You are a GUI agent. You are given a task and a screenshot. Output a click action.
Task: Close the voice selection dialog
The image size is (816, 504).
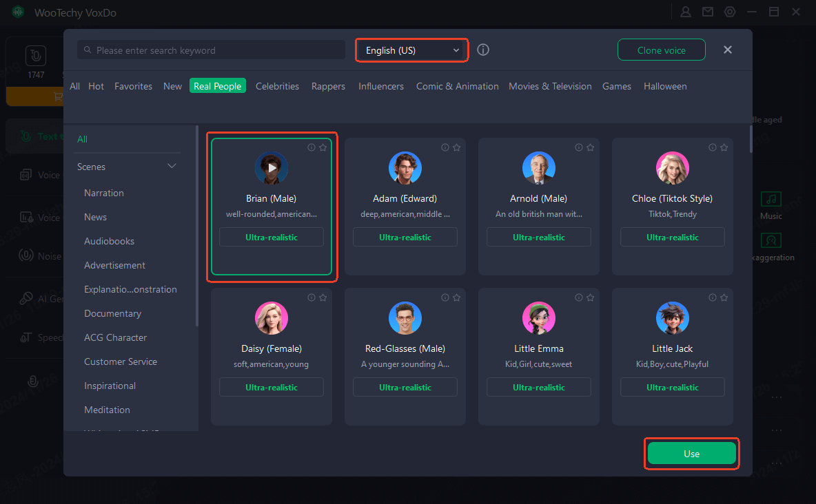click(728, 50)
